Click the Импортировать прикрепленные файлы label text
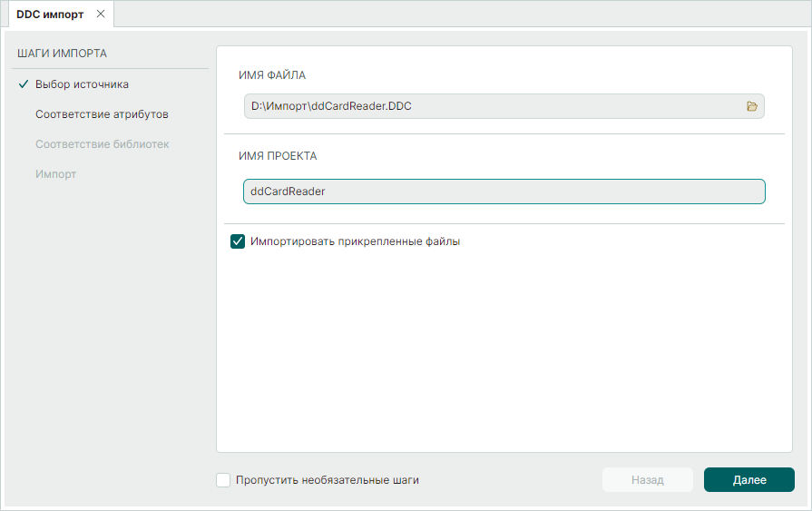Image resolution: width=812 pixels, height=511 pixels. tap(355, 241)
